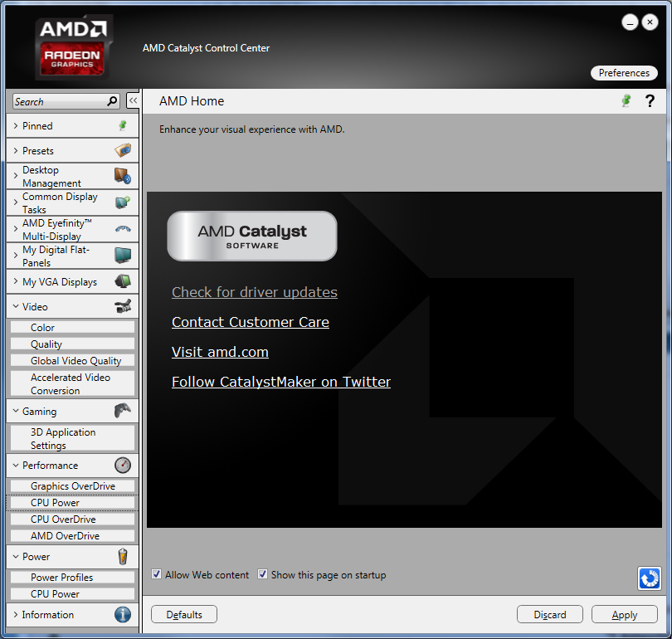Viewport: 672px width, 639px height.
Task: Expand My Digital Flat-Panels section
Action: pyautogui.click(x=16, y=256)
